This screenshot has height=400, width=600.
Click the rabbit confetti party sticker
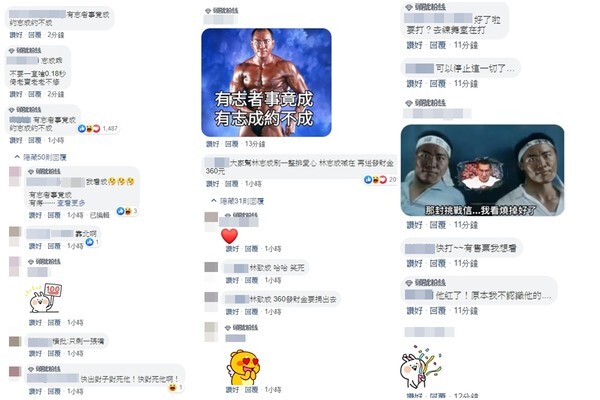coord(421,366)
